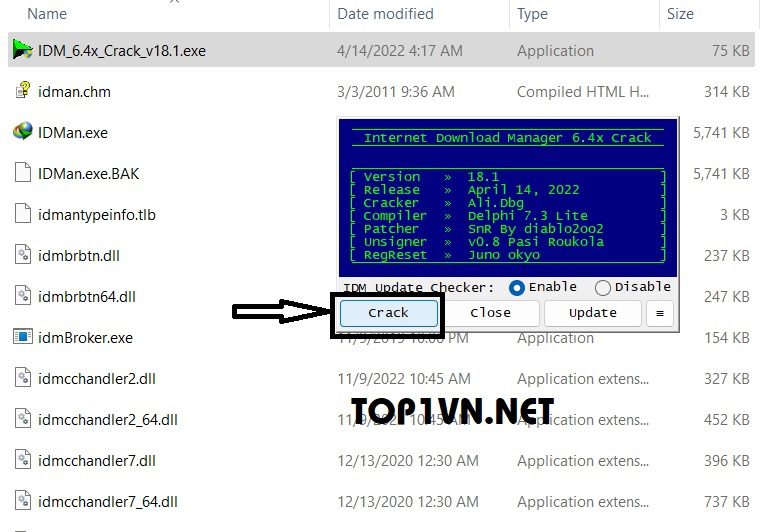Screen dimensions: 760x532
Task: Click the 237 KB size cell
Action: 727,255
